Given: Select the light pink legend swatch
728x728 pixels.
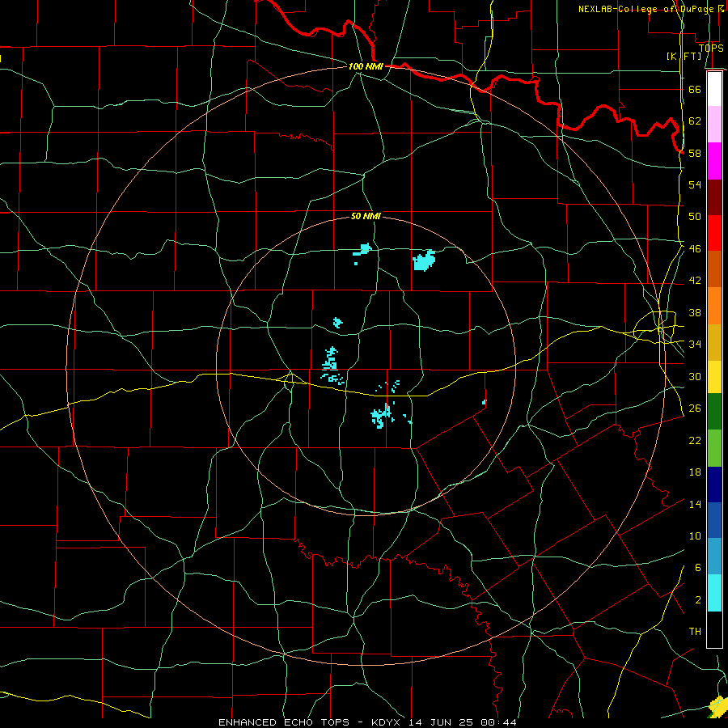Looking at the screenshot, I should (714, 125).
